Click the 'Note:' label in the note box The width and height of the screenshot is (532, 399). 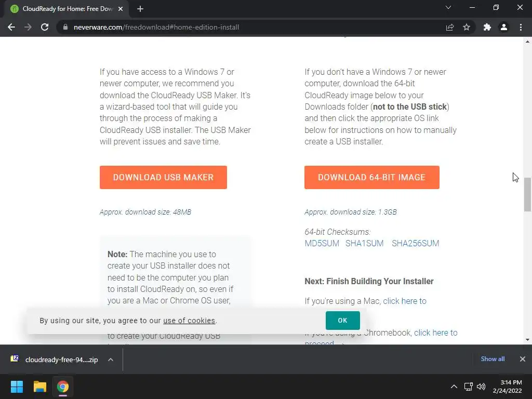coord(117,254)
